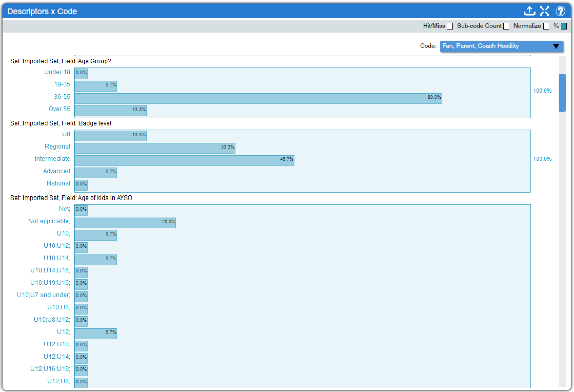The height and width of the screenshot is (392, 574).
Task: Click the vertical scrollbar thumb
Action: click(562, 92)
